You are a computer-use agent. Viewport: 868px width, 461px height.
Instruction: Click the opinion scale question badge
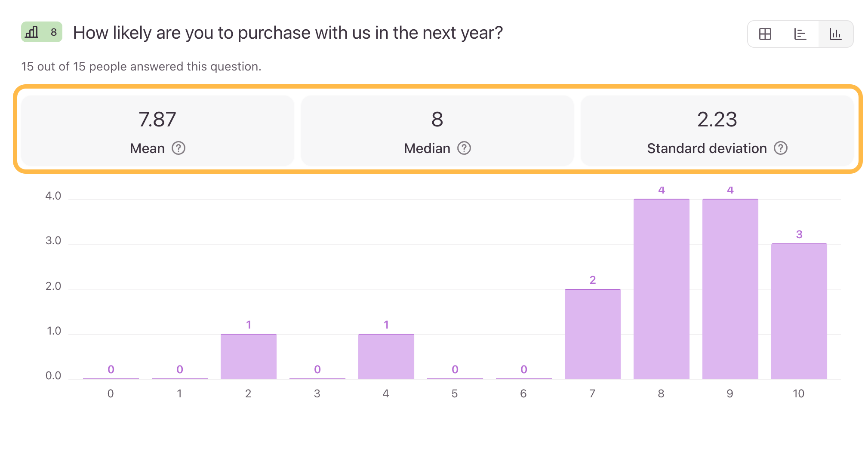coord(42,32)
